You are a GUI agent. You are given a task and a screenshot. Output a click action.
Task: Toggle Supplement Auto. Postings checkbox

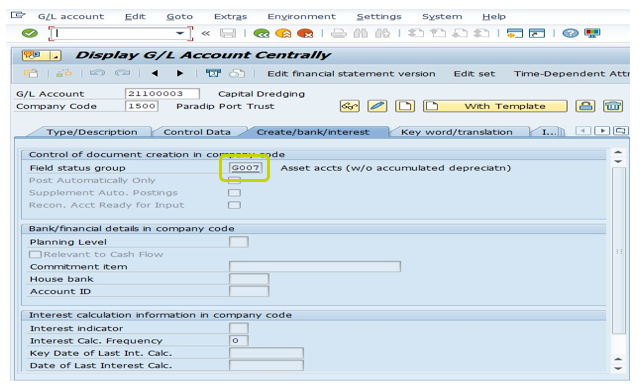[234, 193]
